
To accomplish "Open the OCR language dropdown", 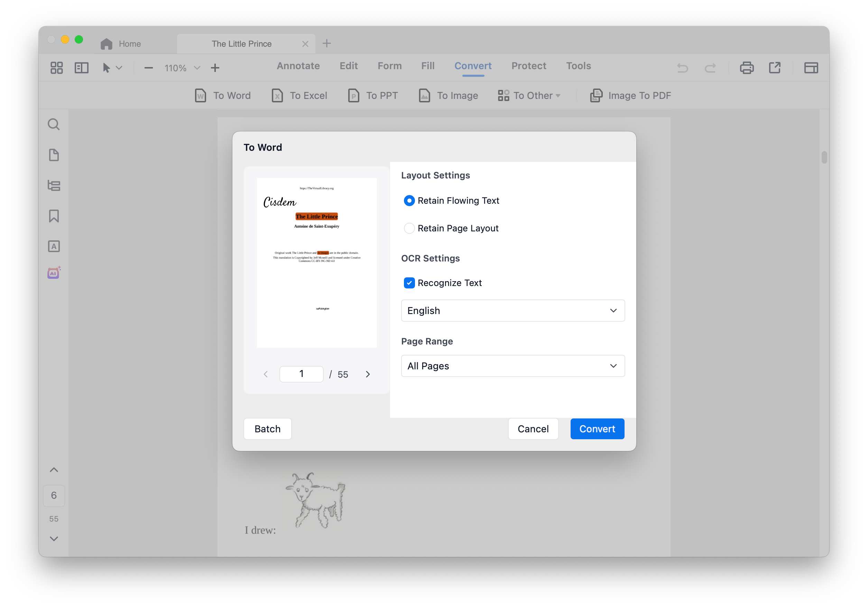I will tap(512, 311).
